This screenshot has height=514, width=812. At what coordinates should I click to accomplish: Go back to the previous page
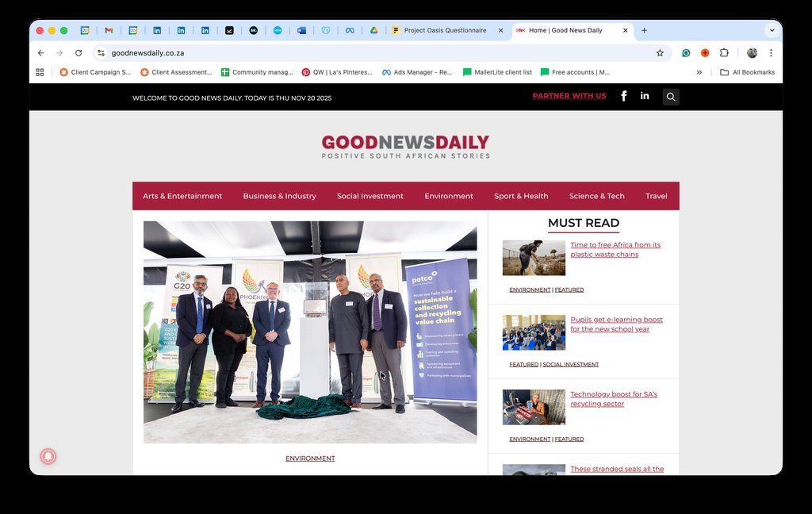click(x=41, y=53)
